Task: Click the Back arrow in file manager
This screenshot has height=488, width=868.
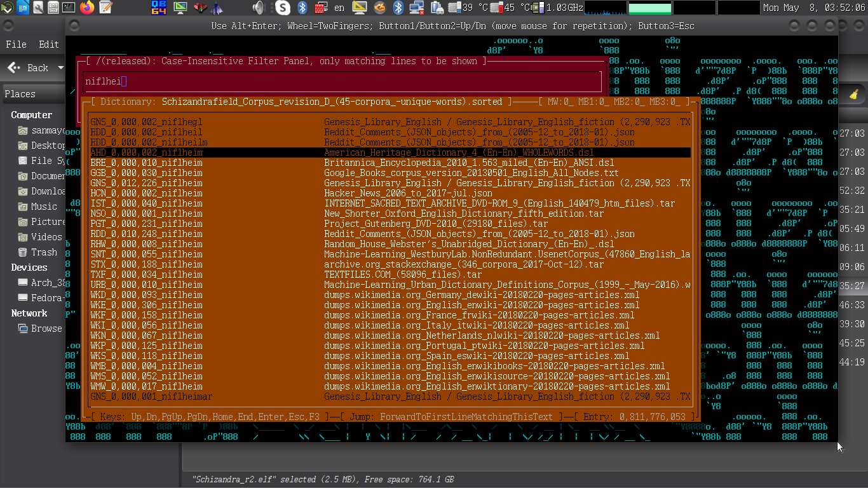Action: 28,67
